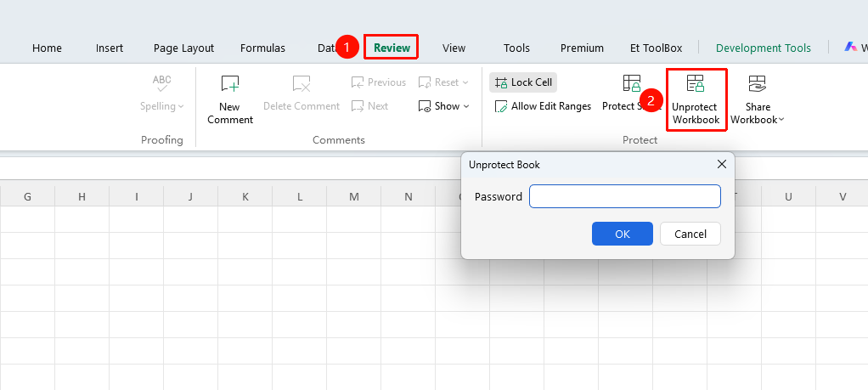868x390 pixels.
Task: Go to the Previous comment
Action: click(379, 82)
